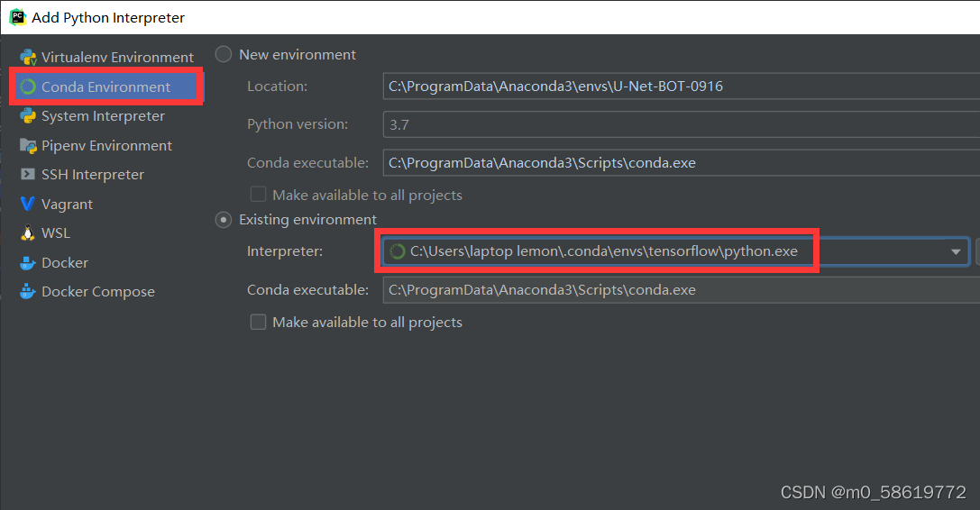Click the Docker Compose icon
980x510 pixels.
pyautogui.click(x=28, y=291)
